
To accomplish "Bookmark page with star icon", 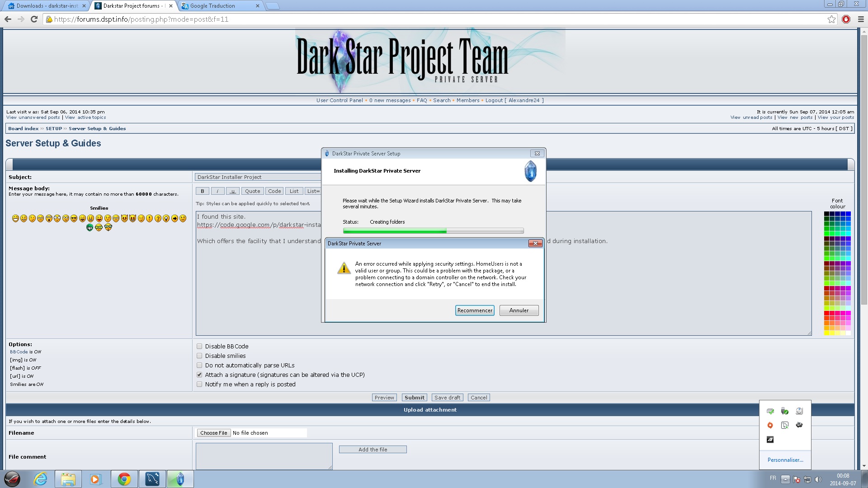I will pos(831,19).
